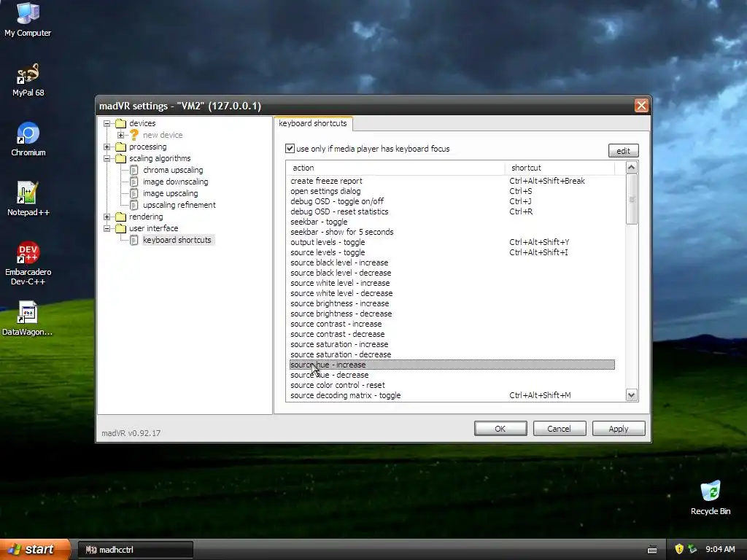
Task: Select 'source decoding matrix - toggle' row
Action: pyautogui.click(x=452, y=395)
